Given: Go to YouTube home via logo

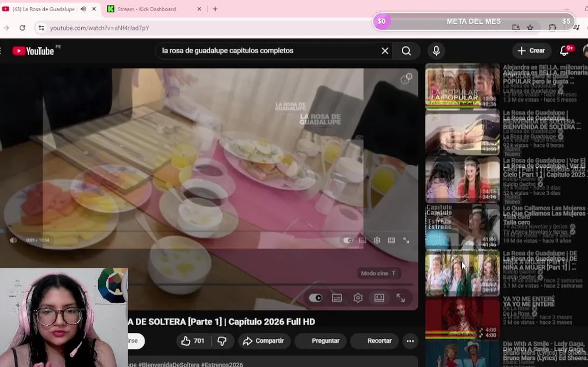Looking at the screenshot, I should tap(34, 50).
